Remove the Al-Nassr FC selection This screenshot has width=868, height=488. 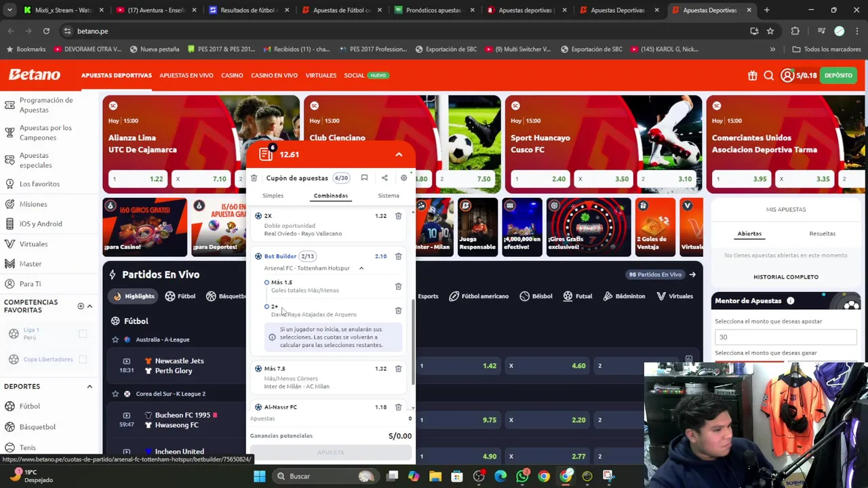(x=398, y=407)
